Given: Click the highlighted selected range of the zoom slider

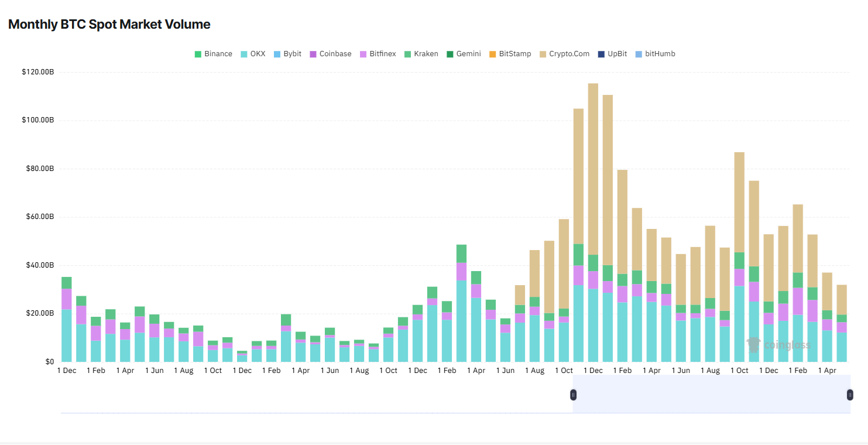Looking at the screenshot, I should pyautogui.click(x=712, y=394).
